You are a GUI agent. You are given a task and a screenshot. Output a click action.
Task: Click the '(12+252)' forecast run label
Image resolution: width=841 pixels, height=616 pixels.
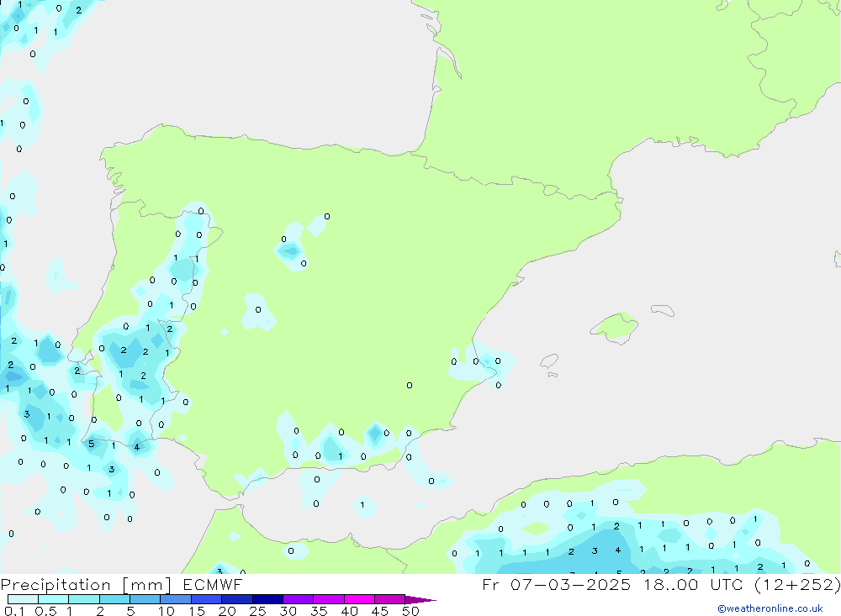pyautogui.click(x=797, y=585)
